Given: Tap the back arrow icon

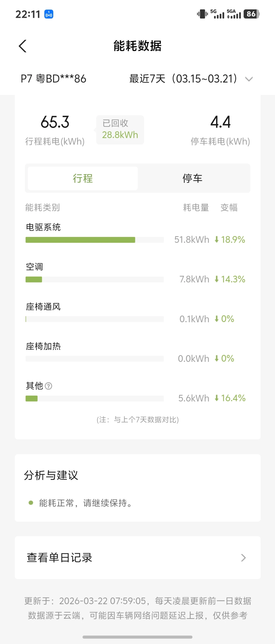Looking at the screenshot, I should [x=22, y=46].
